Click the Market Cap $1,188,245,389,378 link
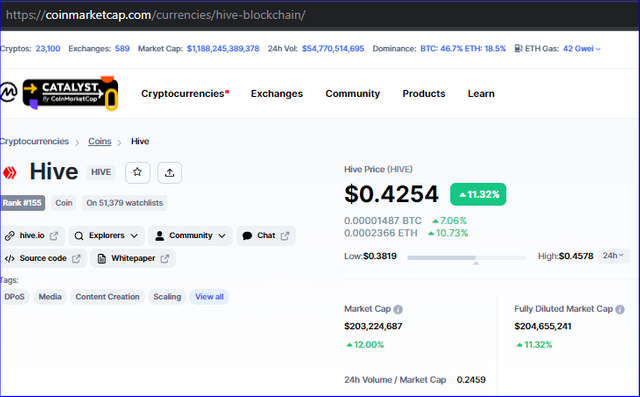Screen dimensions: 640x397 coord(223,49)
